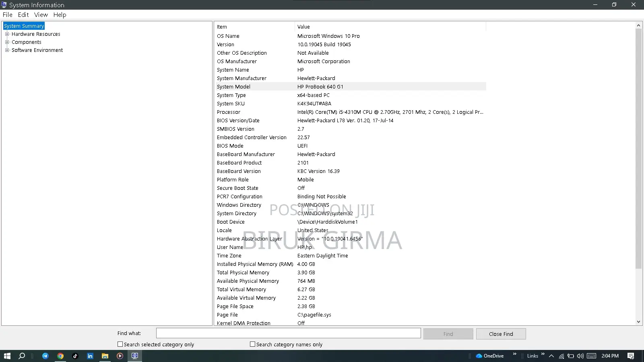Launch Telegram from the taskbar
This screenshot has height=362, width=644.
tap(45, 356)
